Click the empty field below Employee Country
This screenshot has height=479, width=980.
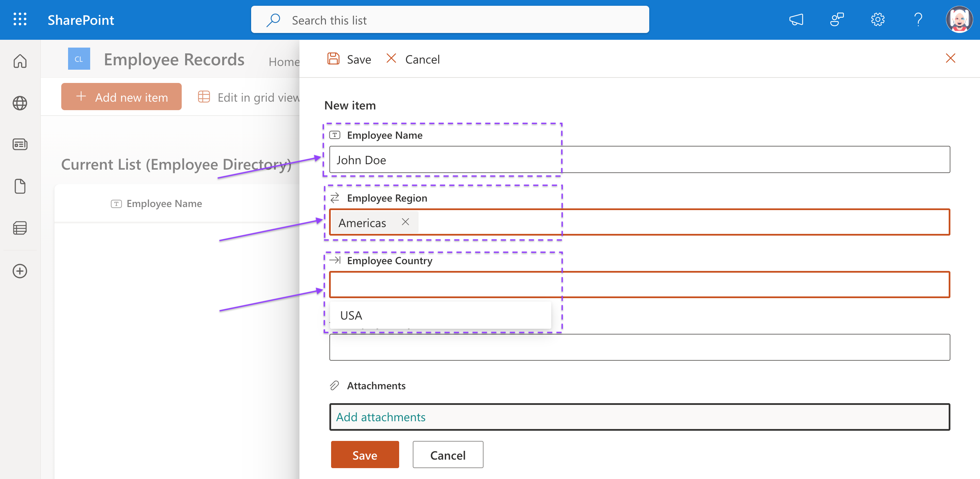(639, 347)
